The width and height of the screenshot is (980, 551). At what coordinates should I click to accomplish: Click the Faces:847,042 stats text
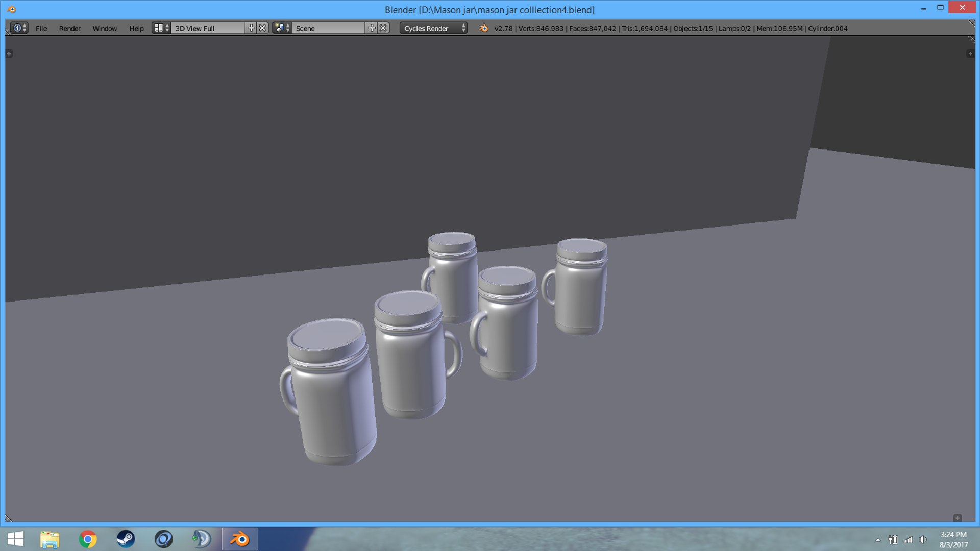coord(592,28)
